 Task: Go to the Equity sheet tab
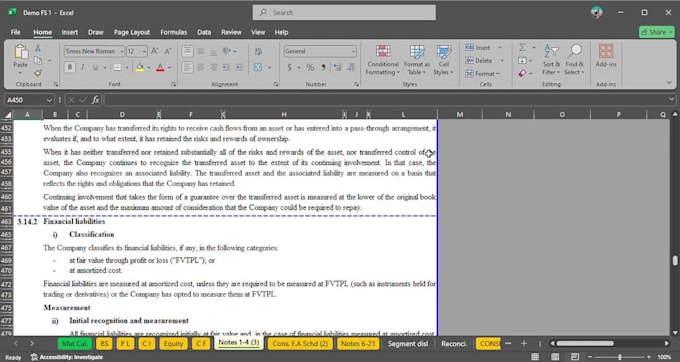point(173,343)
